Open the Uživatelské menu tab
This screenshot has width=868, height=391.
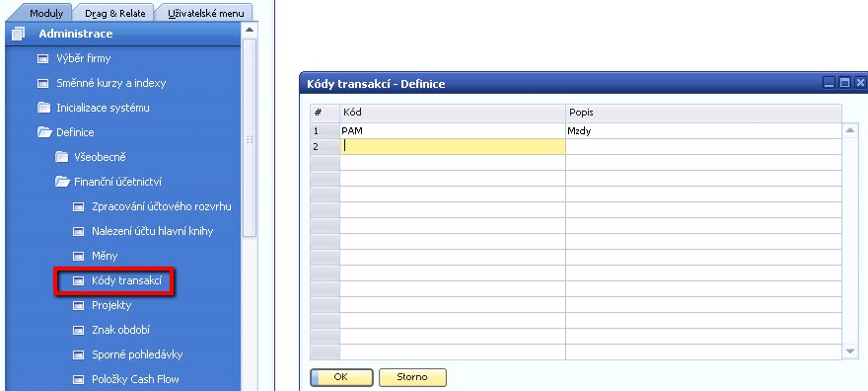[x=205, y=13]
